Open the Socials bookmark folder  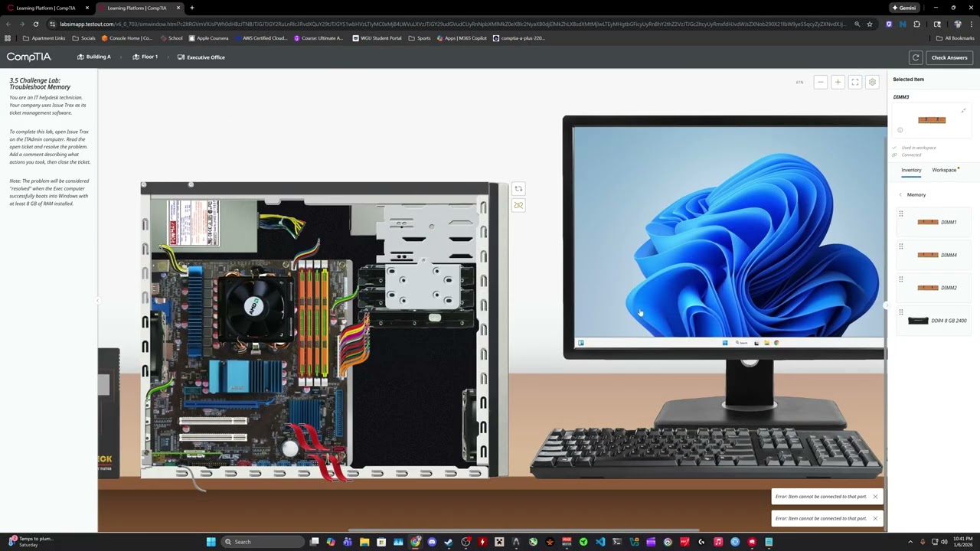coord(83,38)
